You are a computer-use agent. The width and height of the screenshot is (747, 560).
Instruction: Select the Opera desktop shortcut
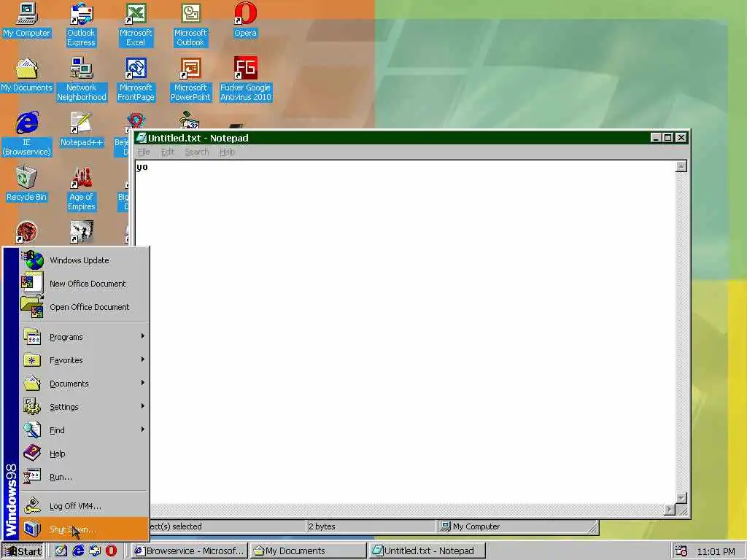245,20
